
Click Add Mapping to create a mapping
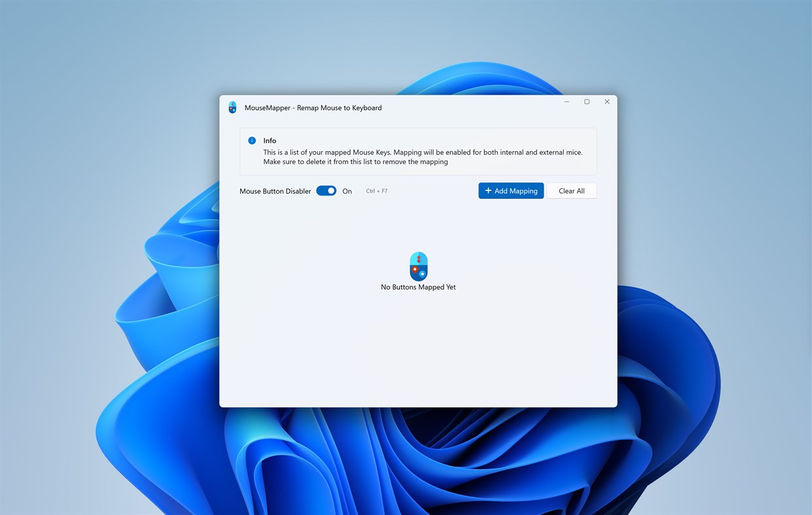tap(511, 190)
